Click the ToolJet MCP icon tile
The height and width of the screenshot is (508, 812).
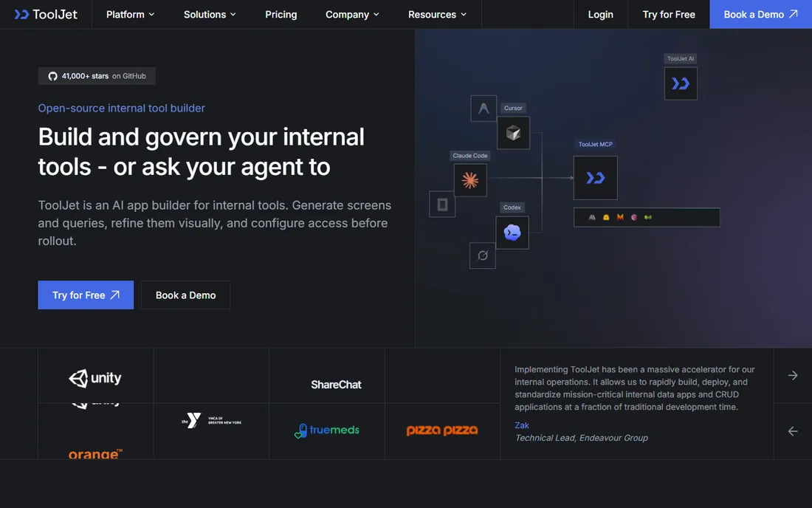[595, 178]
